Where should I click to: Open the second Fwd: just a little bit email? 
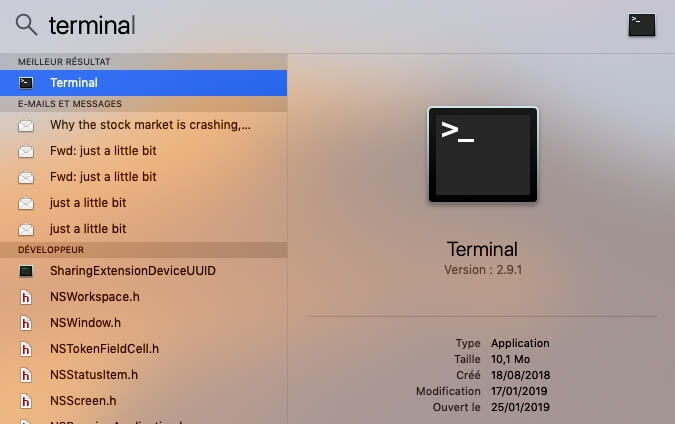click(x=143, y=177)
